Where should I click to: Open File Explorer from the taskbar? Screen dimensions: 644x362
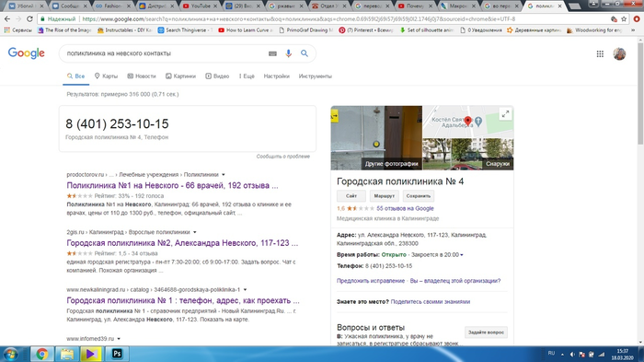(x=66, y=354)
